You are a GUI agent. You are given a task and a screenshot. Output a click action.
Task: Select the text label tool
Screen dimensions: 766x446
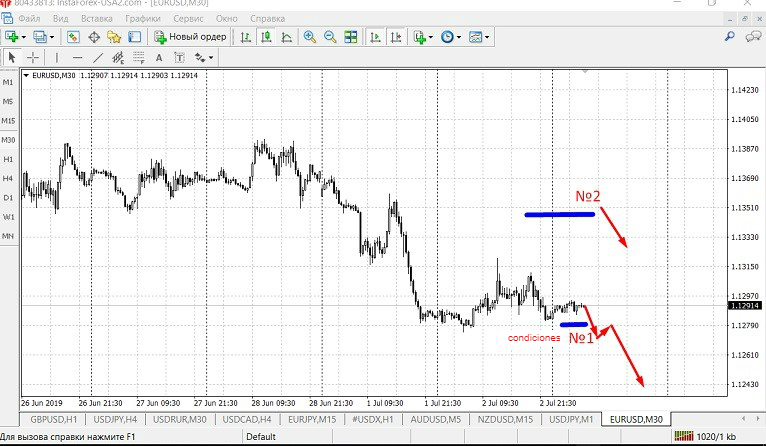pos(158,58)
